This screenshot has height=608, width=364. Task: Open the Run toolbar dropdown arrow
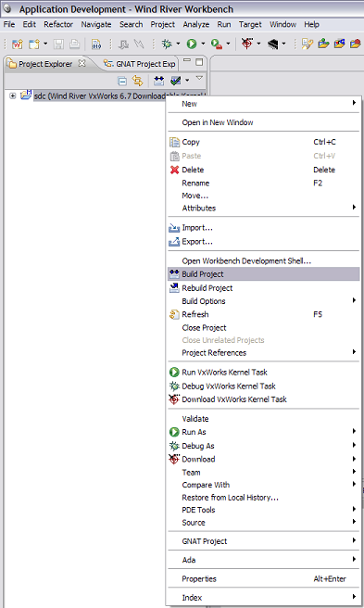(x=203, y=44)
